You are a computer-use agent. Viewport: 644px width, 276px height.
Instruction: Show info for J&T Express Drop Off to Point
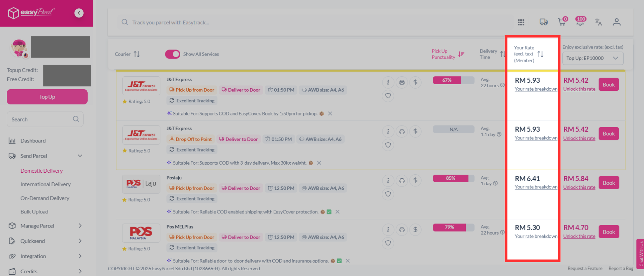pos(388,132)
